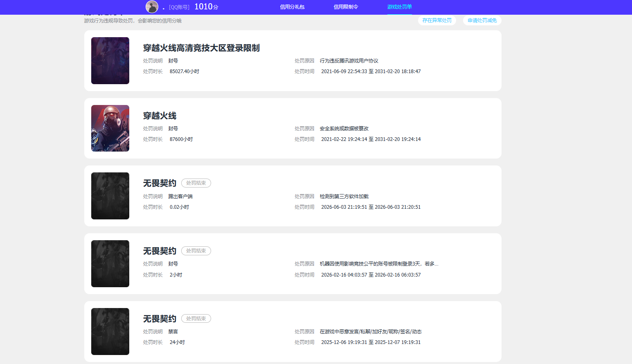Image resolution: width=632 pixels, height=364 pixels.
Task: Click the reason 行为违反腾讯游戏用户协议
Action: click(x=349, y=61)
